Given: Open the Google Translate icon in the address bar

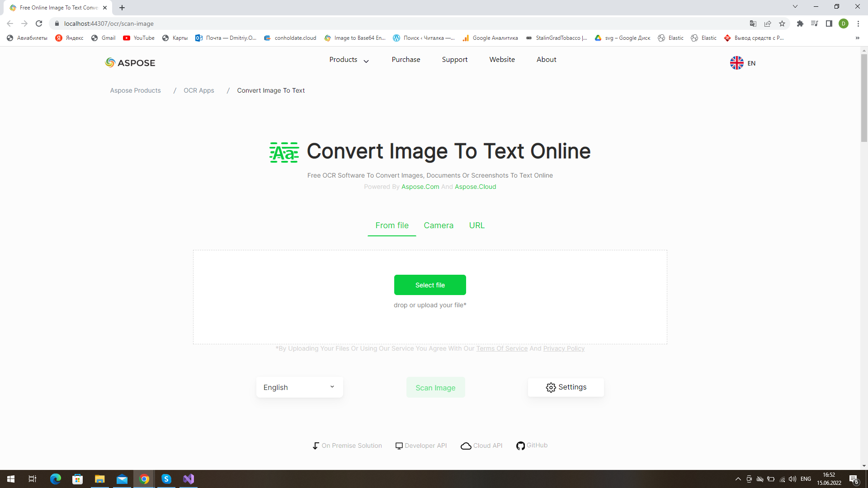Looking at the screenshot, I should pos(753,23).
